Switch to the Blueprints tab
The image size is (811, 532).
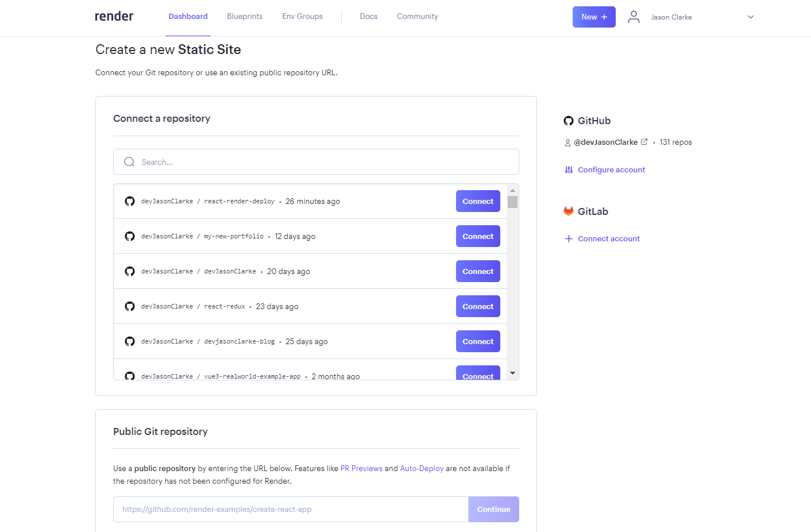point(245,17)
